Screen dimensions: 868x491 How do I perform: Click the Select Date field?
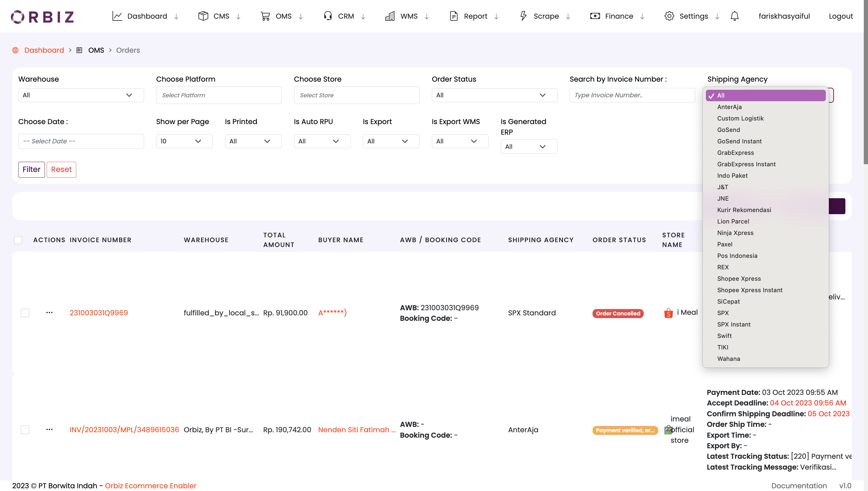81,141
